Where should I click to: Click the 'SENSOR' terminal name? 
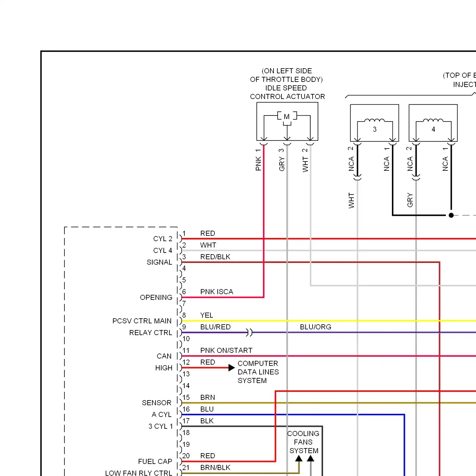[x=156, y=403]
